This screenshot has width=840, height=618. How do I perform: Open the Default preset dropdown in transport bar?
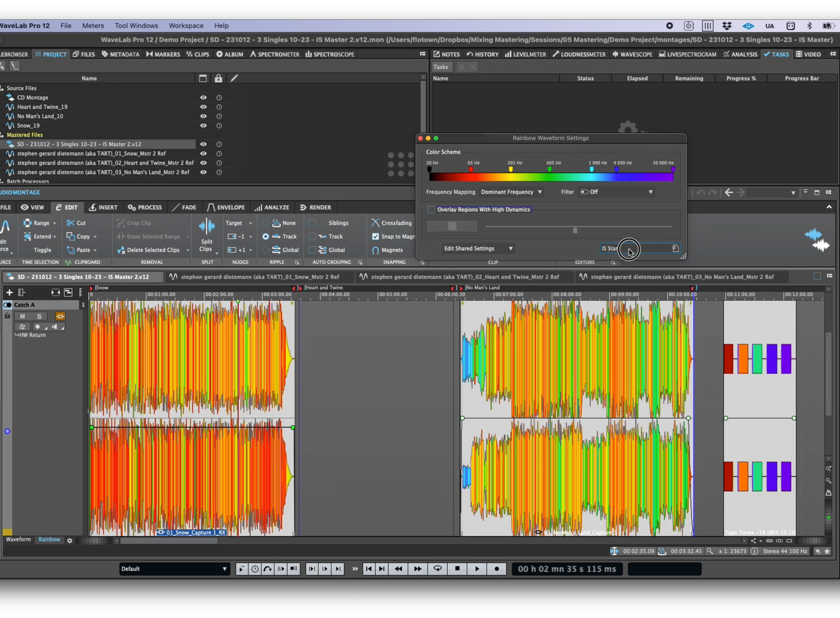174,569
